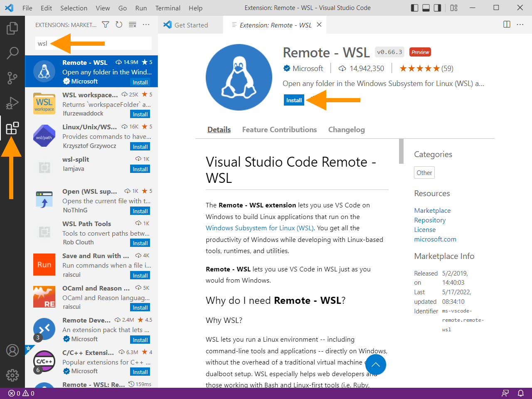
Task: Clear extensions search results icon
Action: tap(133, 25)
